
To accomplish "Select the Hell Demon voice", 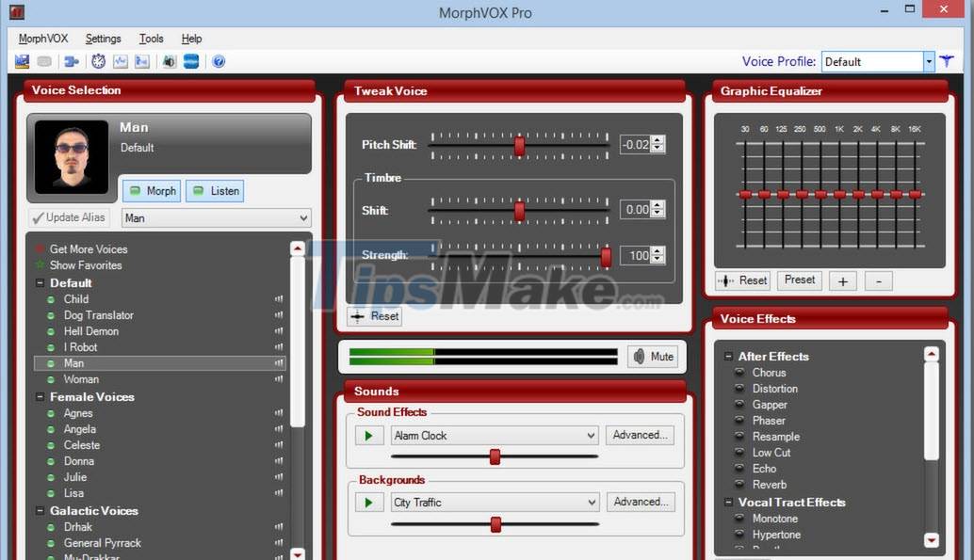I will click(x=90, y=331).
